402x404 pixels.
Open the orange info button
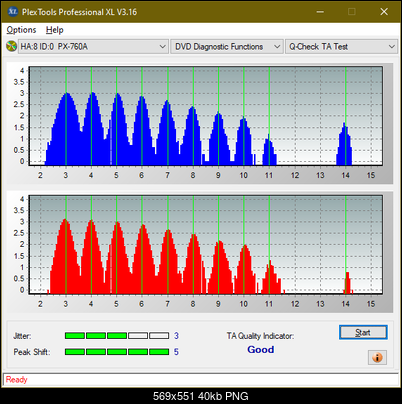click(377, 358)
